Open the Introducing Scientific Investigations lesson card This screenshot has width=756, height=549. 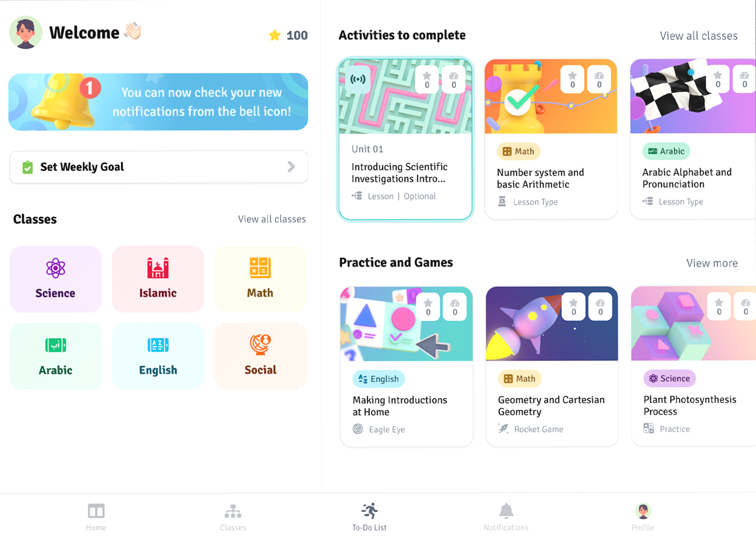405,139
